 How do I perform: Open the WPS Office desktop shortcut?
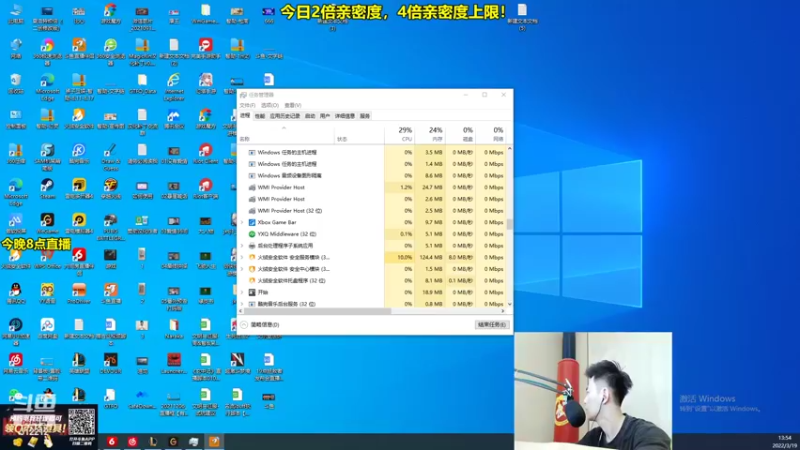coord(47,258)
